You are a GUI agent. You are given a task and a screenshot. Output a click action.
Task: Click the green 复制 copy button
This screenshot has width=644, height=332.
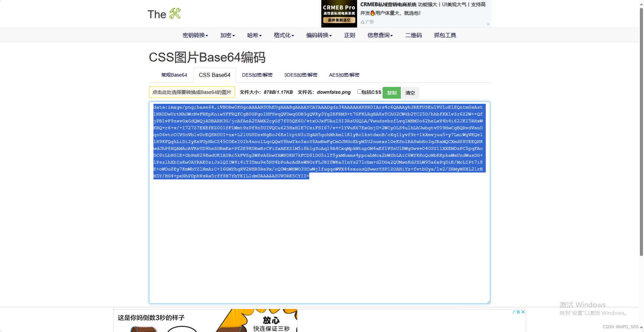391,92
